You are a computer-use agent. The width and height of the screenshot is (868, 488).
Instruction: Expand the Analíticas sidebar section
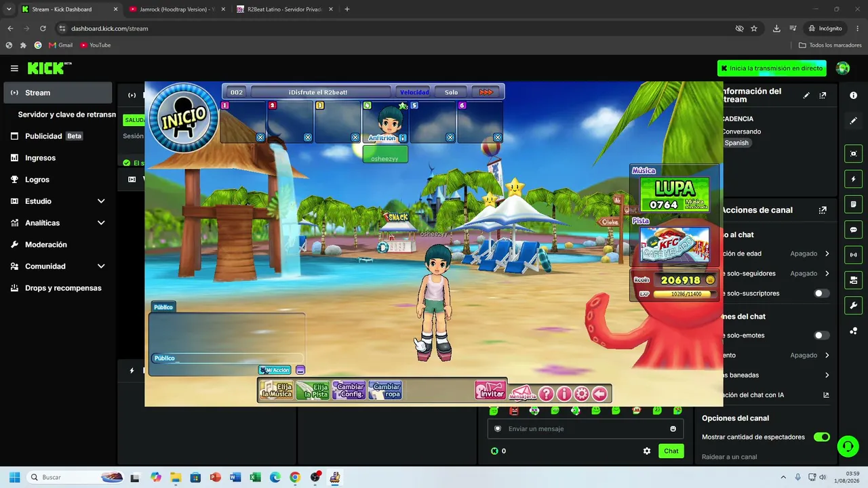tap(58, 223)
